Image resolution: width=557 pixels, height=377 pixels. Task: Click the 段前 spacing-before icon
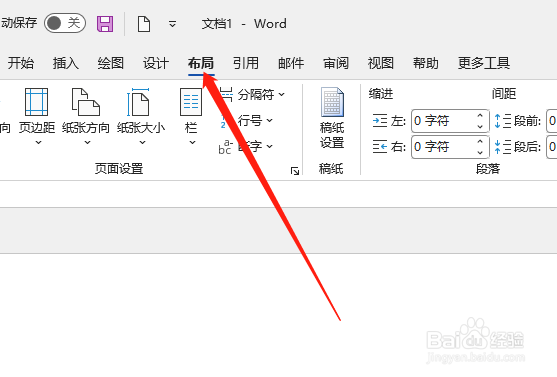click(x=502, y=121)
